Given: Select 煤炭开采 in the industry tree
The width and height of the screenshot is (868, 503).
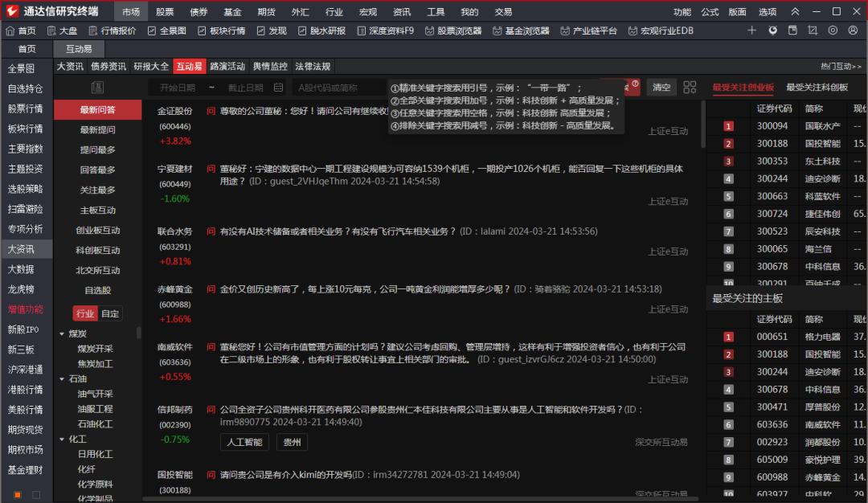Looking at the screenshot, I should 95,349.
